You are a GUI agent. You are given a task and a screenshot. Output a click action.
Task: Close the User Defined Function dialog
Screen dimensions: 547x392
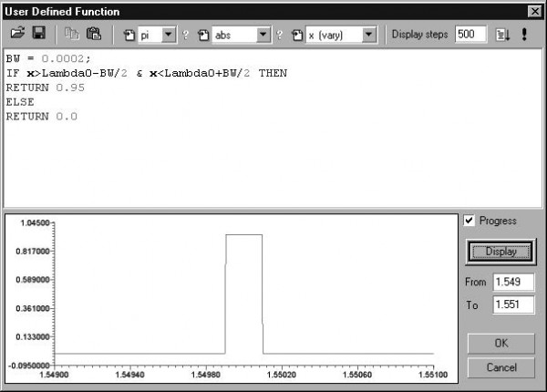pos(534,12)
